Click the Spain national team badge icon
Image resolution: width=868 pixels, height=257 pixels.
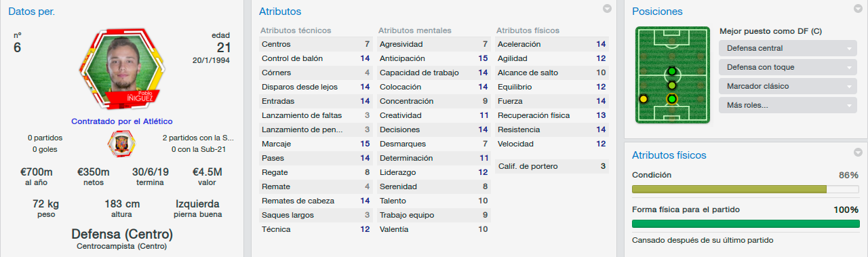(x=122, y=143)
